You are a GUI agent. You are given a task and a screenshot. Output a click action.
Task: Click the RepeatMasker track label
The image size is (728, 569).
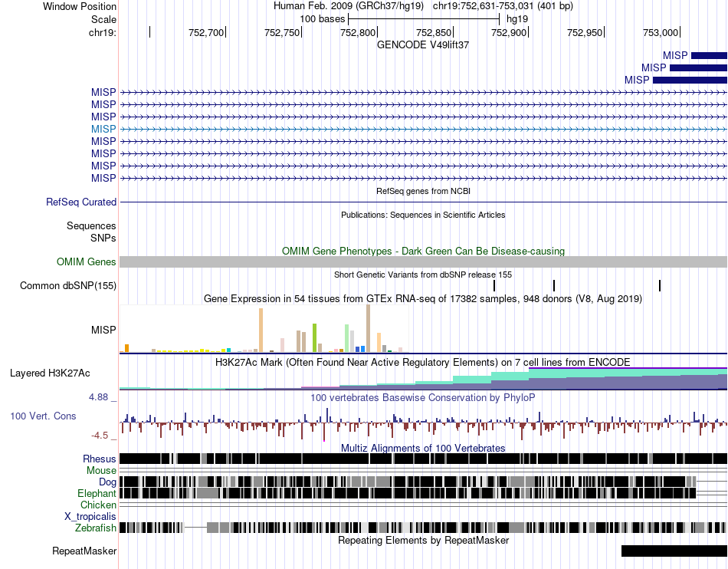click(x=84, y=551)
